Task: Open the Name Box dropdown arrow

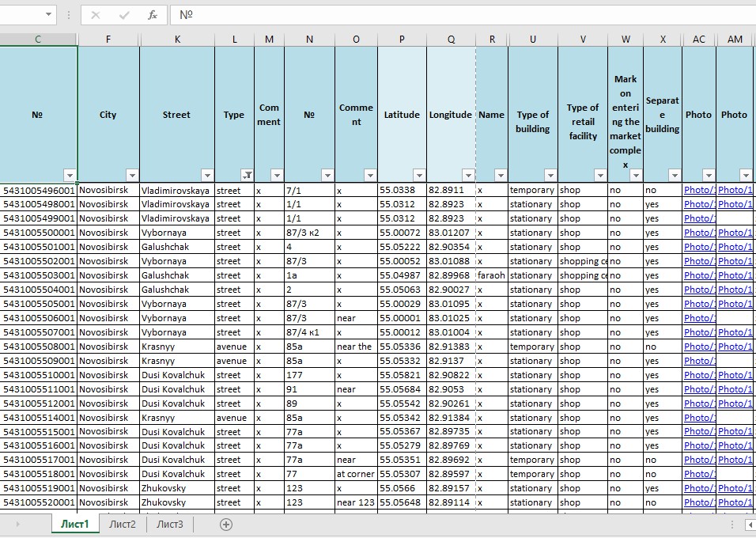Action: [x=48, y=14]
